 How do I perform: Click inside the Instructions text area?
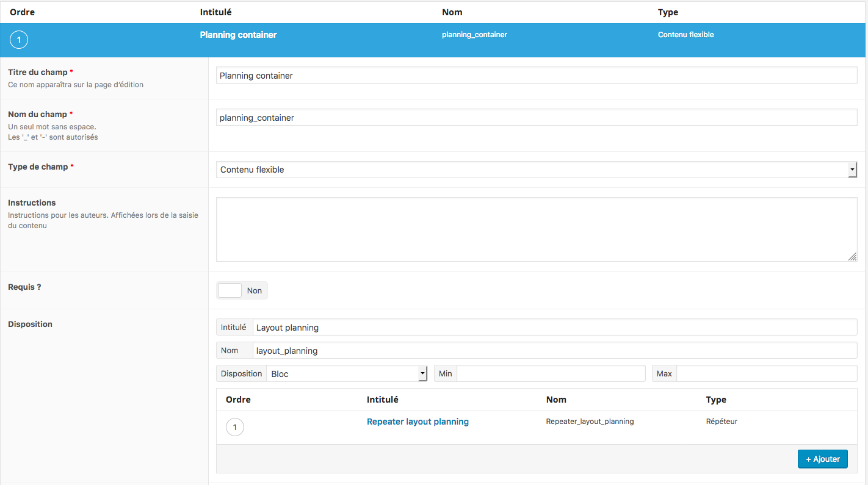coord(537,229)
